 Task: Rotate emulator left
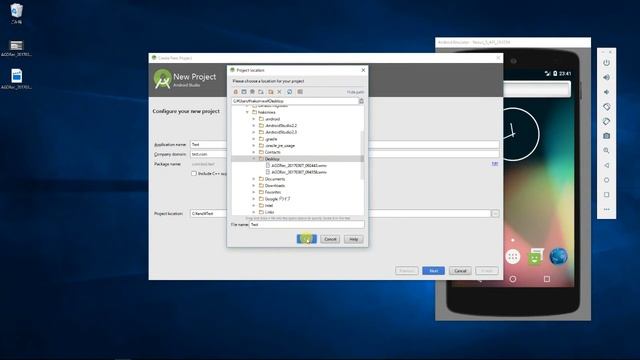(x=607, y=107)
